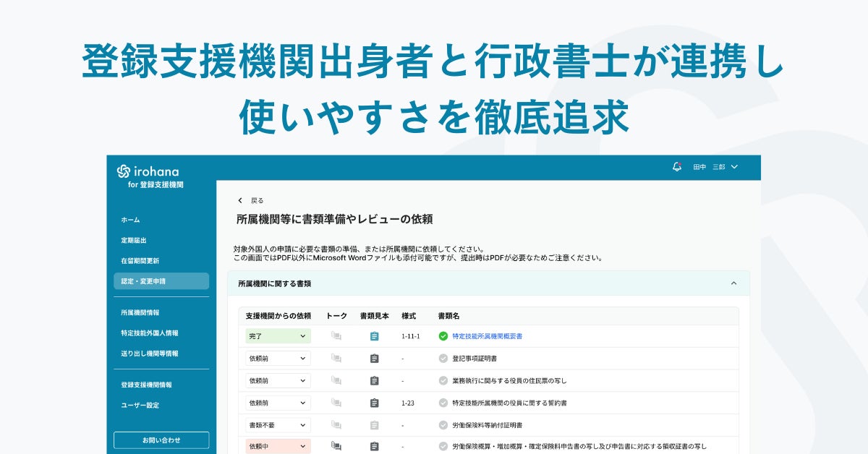Click the gray check for 労働保険料等納付証明書
868x454 pixels.
pos(443,425)
